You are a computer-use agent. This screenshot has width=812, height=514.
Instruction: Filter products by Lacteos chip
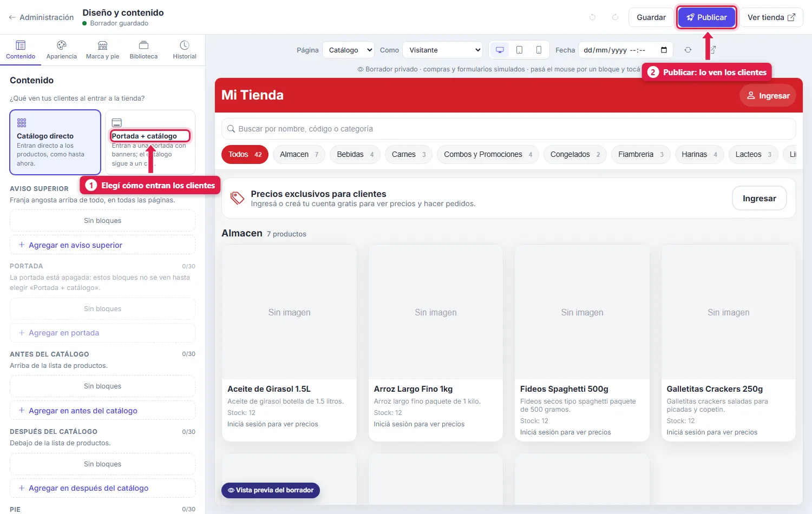(754, 154)
